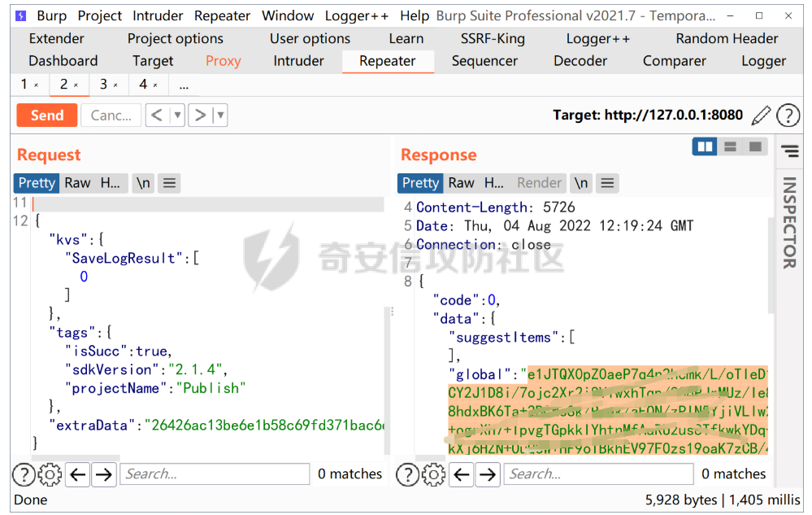The width and height of the screenshot is (812, 515).
Task: Expand the back history dropdown arrow
Action: [178, 115]
